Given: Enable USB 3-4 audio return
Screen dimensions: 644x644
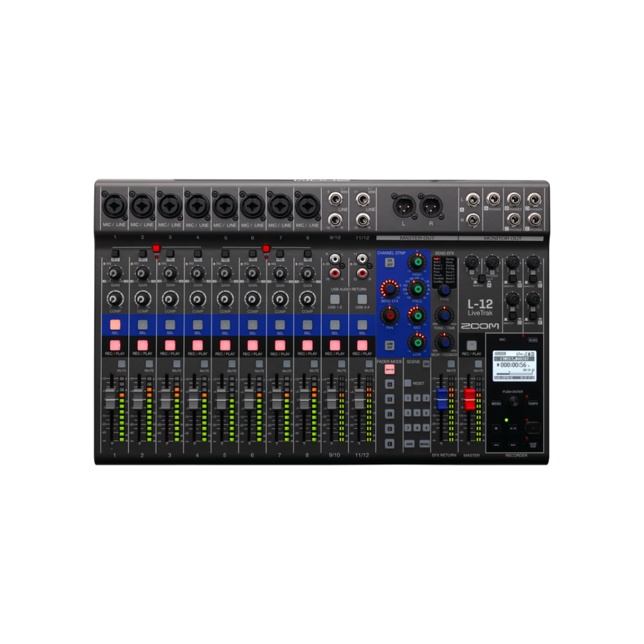Looking at the screenshot, I should 363,299.
